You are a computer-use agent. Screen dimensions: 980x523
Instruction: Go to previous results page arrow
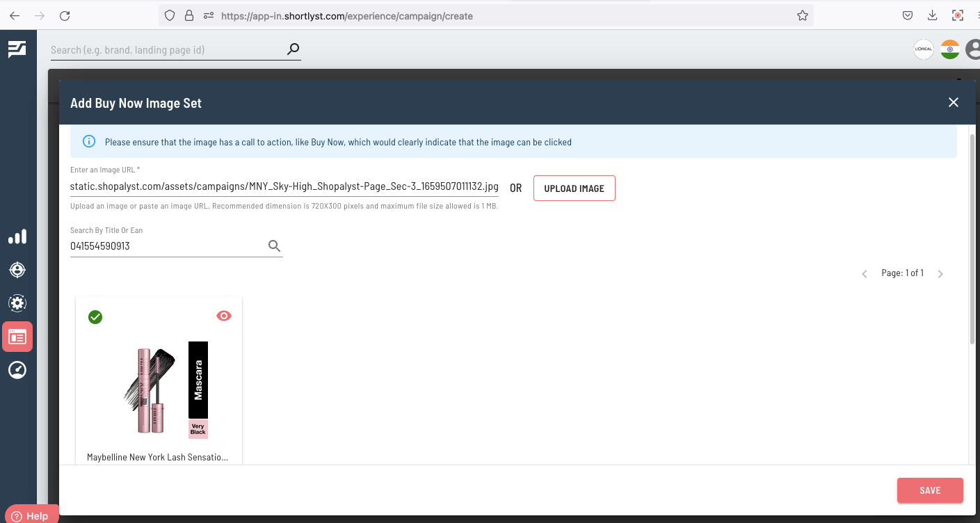tap(865, 274)
